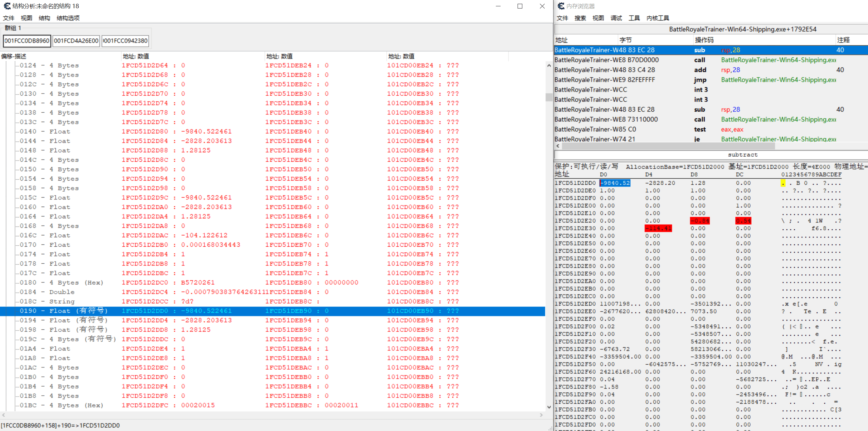The image size is (868, 431).
Task: Click disassembler horizontal scrollbar thumb
Action: tap(668, 146)
